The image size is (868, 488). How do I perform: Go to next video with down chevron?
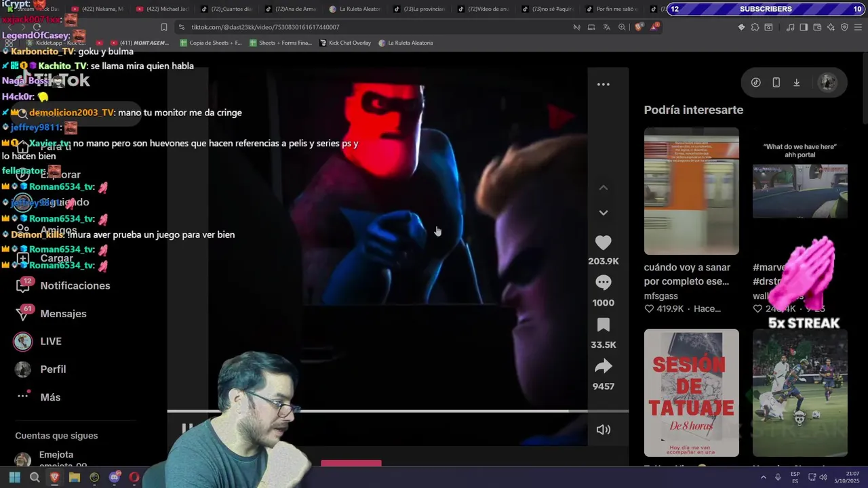tap(603, 213)
